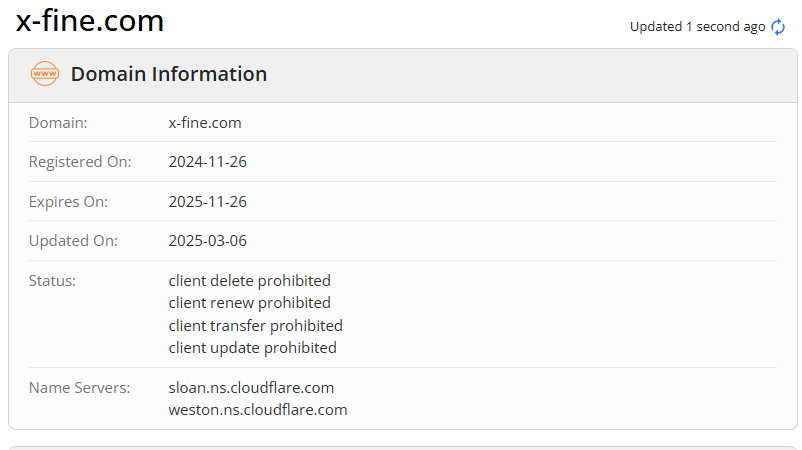This screenshot has height=450, width=802.
Task: Click 'Updated 1 second ago' text
Action: pyautogui.click(x=697, y=27)
